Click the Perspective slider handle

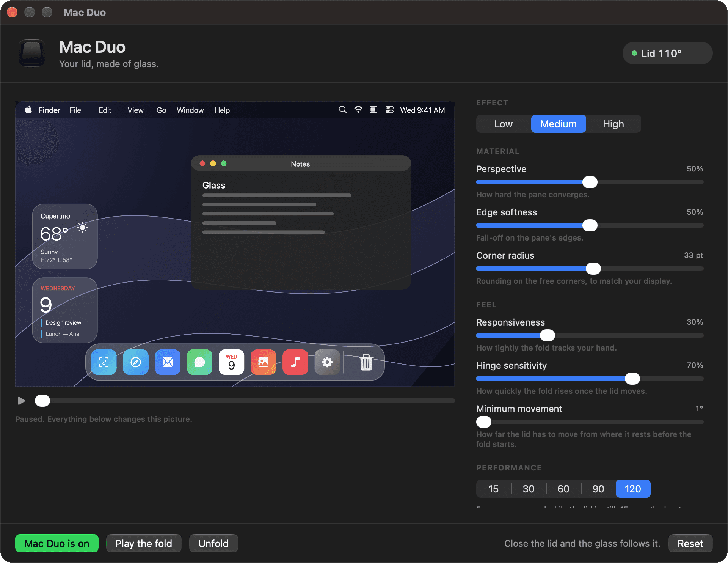590,182
